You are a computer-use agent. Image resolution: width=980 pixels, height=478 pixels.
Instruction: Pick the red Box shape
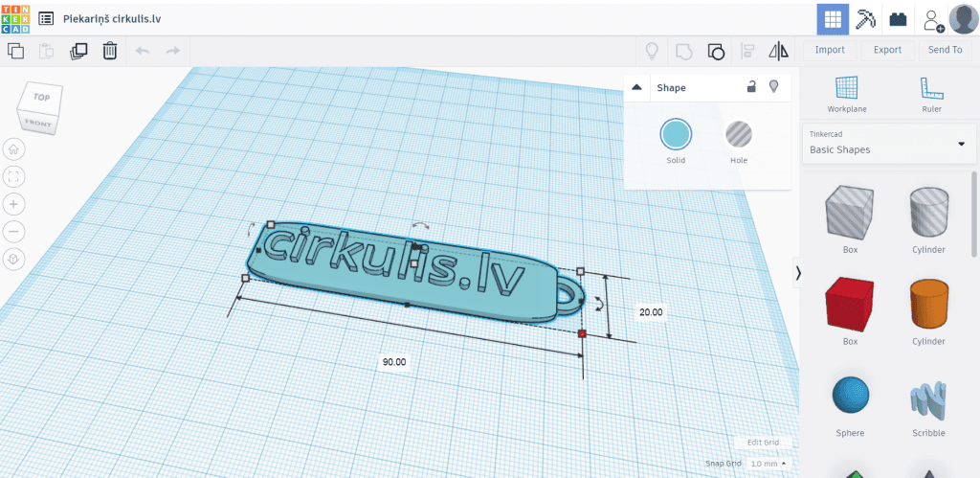[850, 305]
